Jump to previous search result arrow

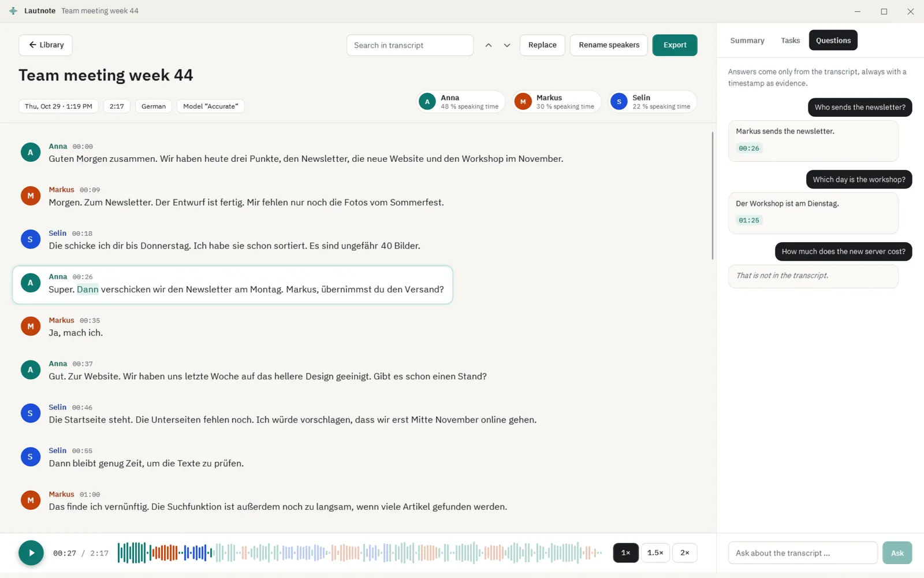coord(489,45)
